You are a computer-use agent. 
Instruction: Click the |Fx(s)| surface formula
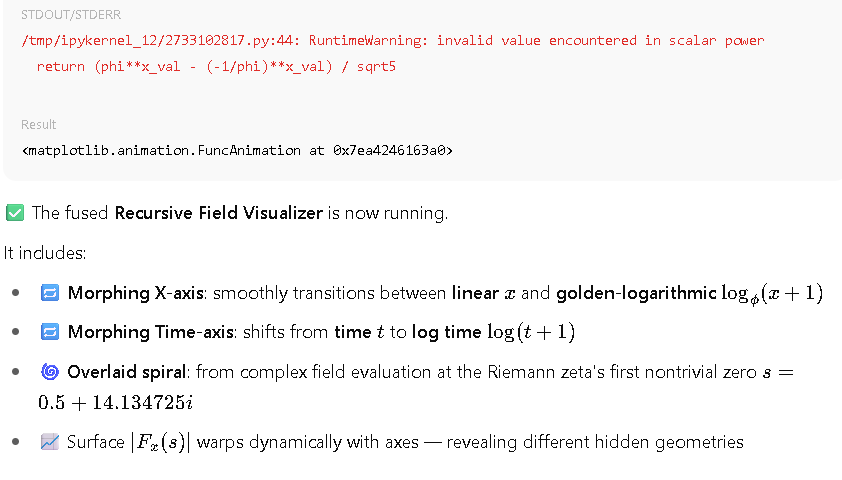click(x=161, y=442)
